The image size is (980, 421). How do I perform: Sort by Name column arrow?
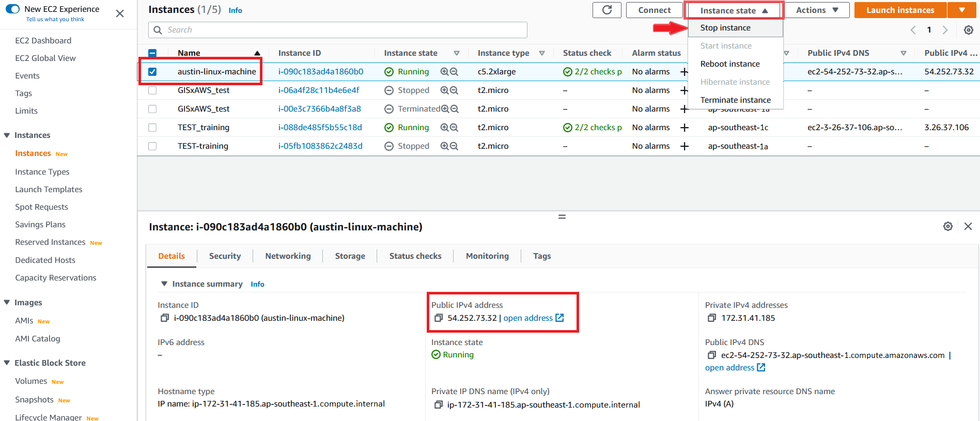tap(257, 53)
